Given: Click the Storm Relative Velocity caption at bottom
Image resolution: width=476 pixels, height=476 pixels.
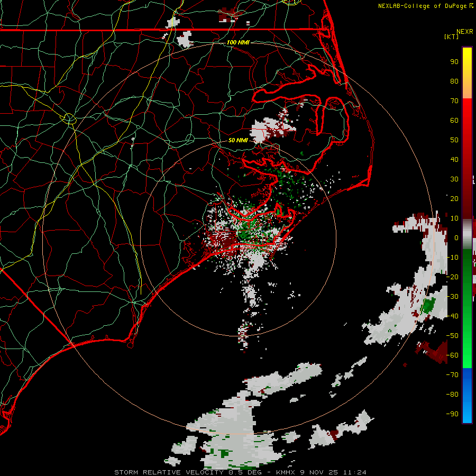Looking at the screenshot, I should pos(240,472).
